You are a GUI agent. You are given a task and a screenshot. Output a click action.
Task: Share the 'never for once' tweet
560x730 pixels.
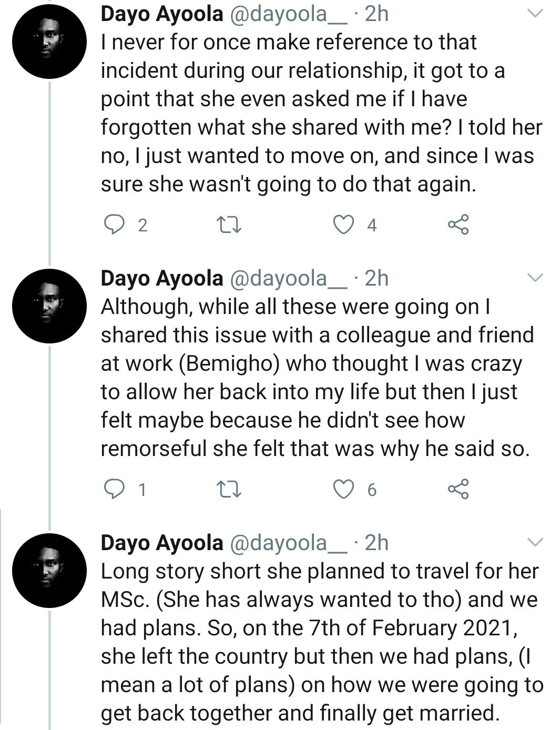point(458,225)
